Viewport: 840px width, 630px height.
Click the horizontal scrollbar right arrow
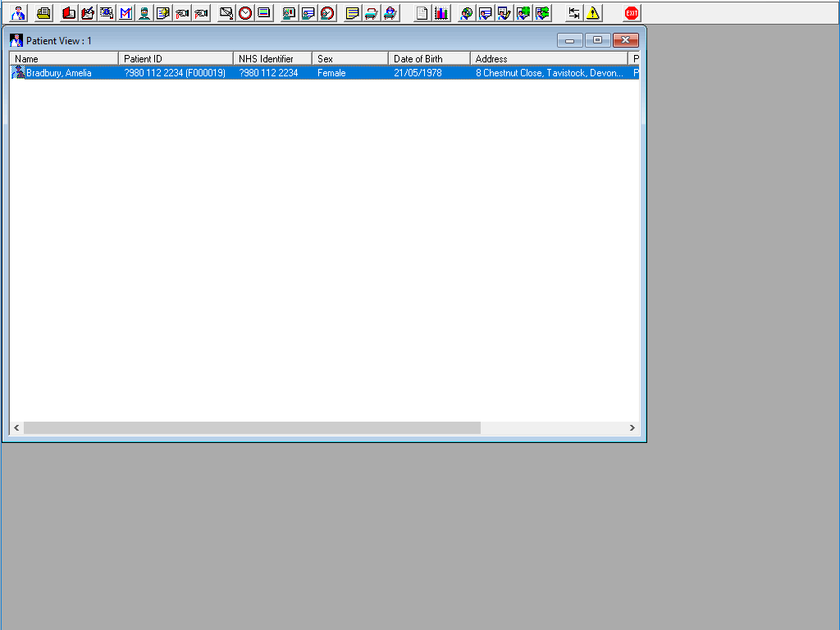(x=632, y=427)
